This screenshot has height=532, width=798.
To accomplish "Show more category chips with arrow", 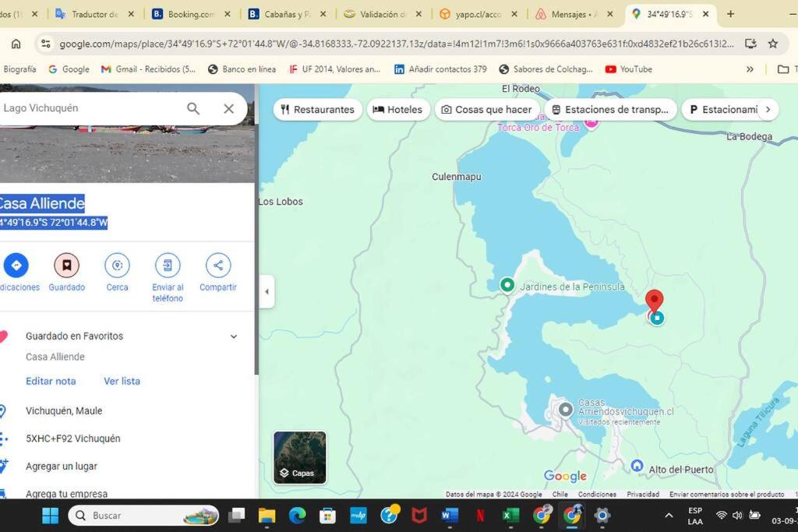I will [768, 109].
